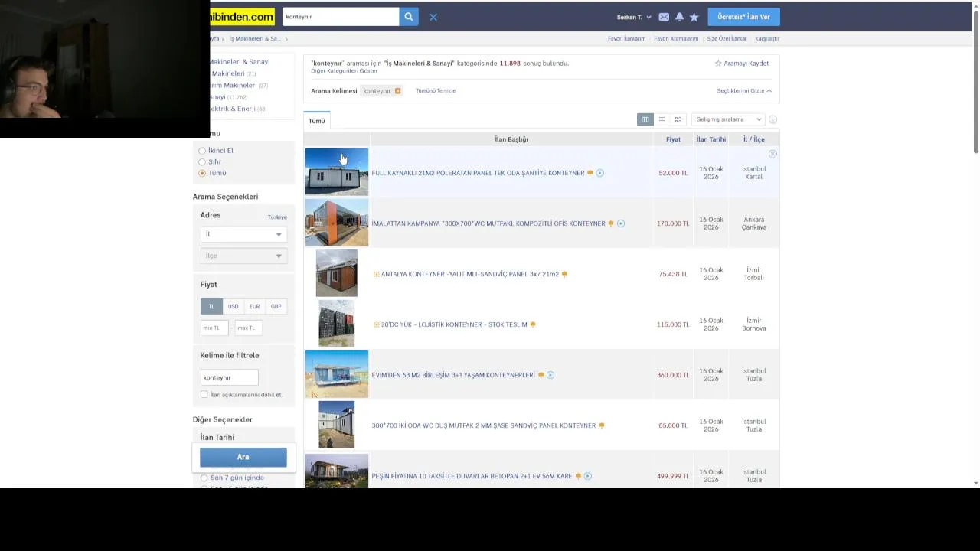
Task: Click min TL price field
Action: click(214, 328)
